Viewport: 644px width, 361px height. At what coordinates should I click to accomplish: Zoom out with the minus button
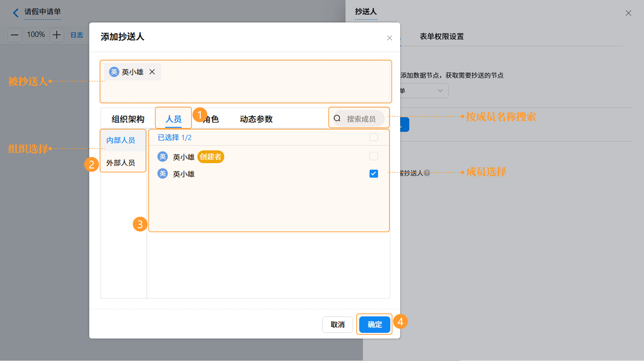15,35
